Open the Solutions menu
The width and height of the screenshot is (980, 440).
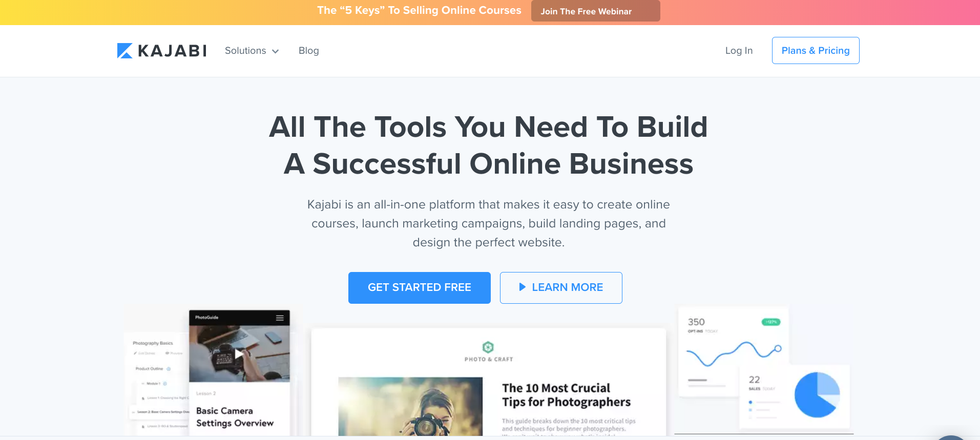pyautogui.click(x=245, y=51)
